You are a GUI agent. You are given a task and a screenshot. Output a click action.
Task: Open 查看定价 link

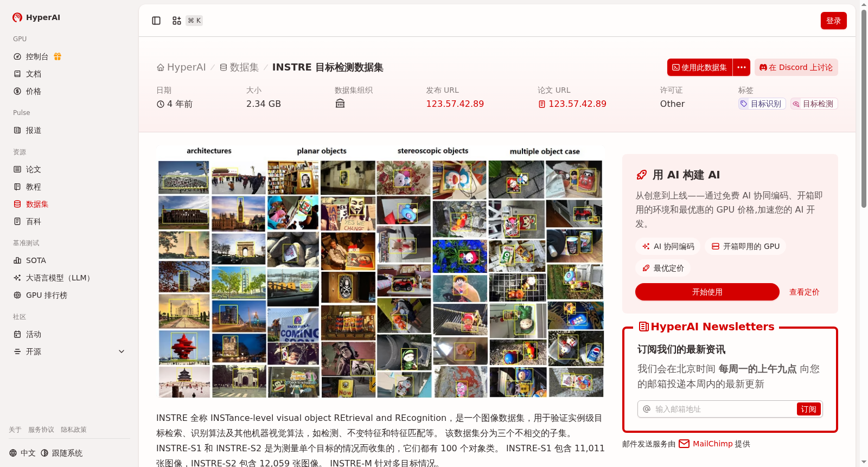pos(804,292)
